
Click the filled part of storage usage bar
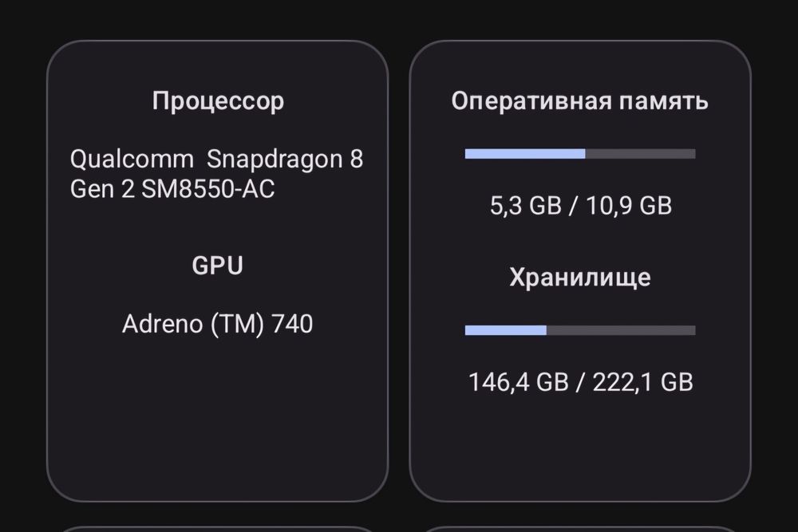(x=505, y=330)
